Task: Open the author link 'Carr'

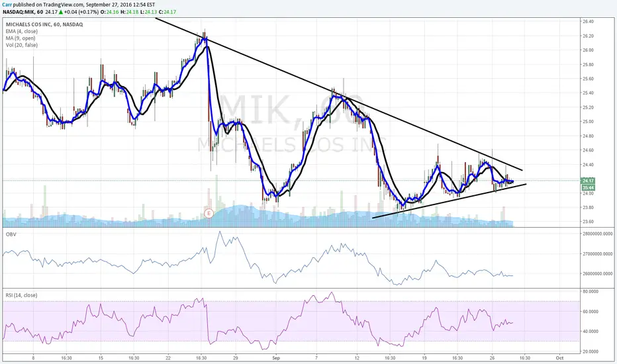Action: (x=7, y=5)
